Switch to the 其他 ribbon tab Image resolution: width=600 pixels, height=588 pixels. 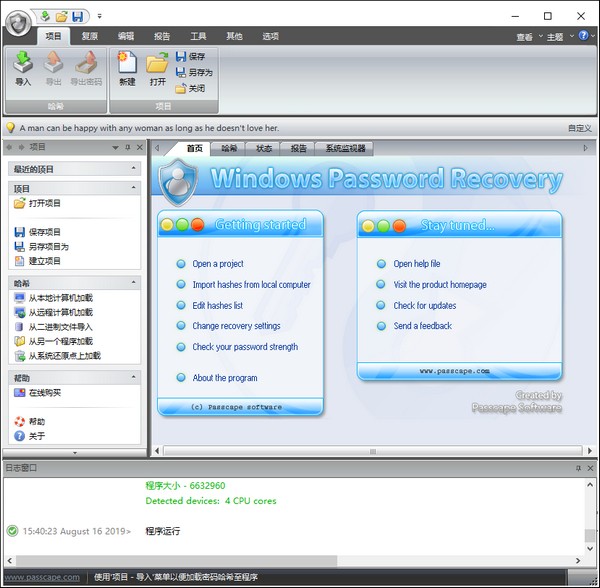[x=234, y=36]
